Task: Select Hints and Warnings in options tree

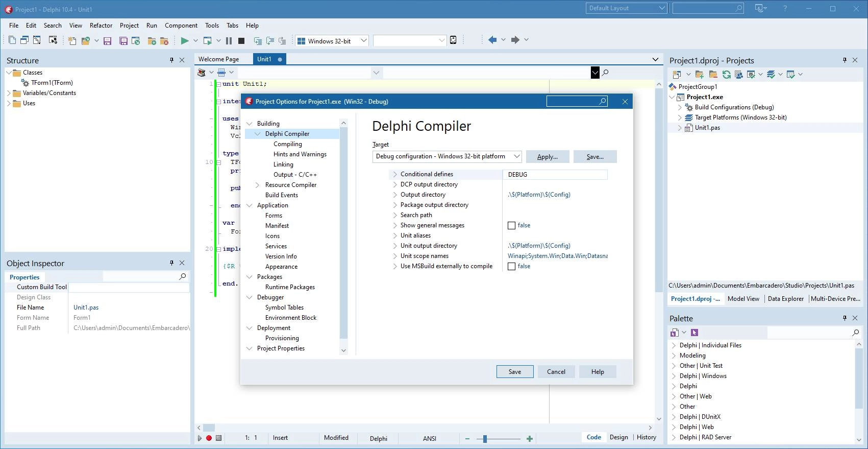Action: click(300, 154)
